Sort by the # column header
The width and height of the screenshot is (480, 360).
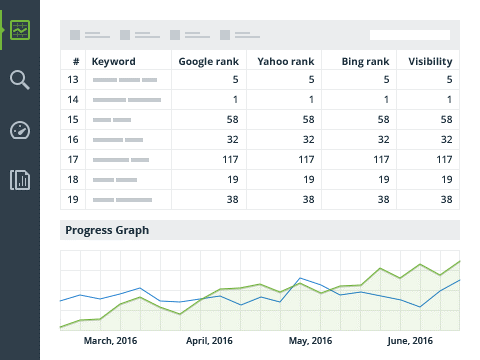point(76,61)
